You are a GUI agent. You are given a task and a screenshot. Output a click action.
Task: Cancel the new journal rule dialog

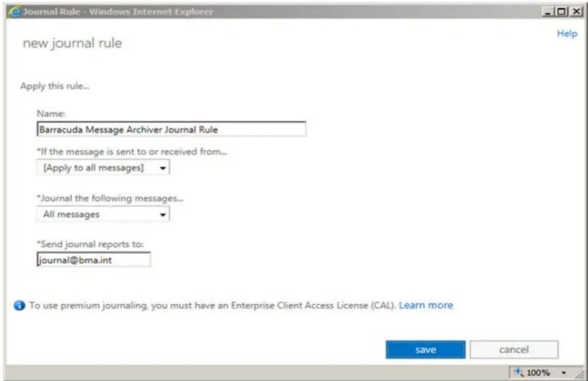[514, 350]
